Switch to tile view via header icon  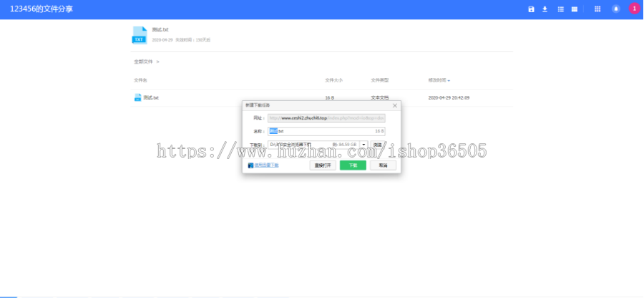click(x=574, y=9)
